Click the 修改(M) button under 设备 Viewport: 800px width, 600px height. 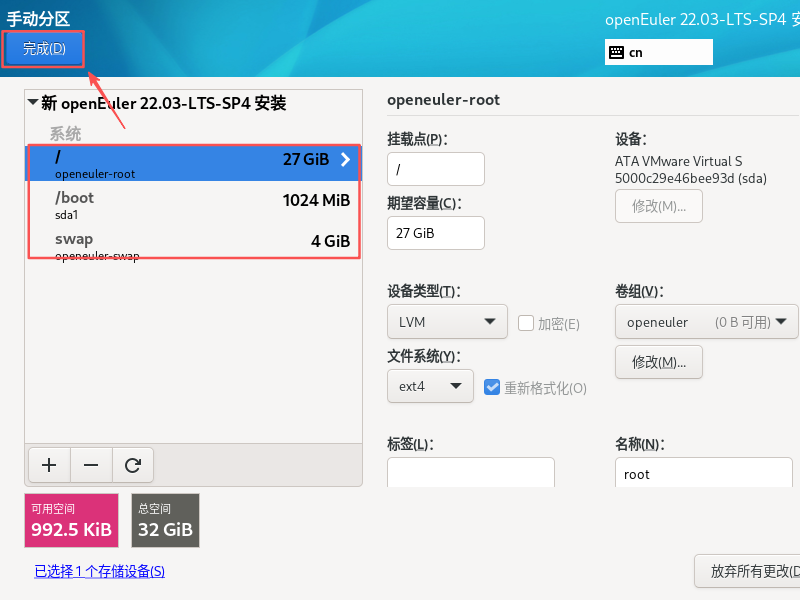point(659,206)
